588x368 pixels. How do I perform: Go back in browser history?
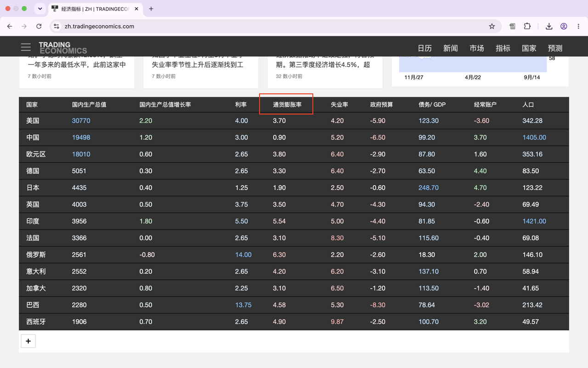pos(10,27)
